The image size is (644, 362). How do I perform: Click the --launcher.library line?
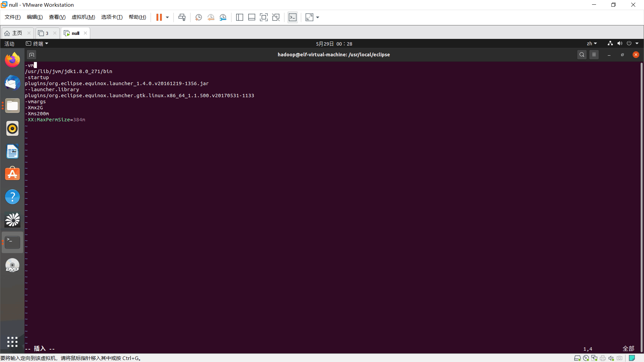(52, 89)
